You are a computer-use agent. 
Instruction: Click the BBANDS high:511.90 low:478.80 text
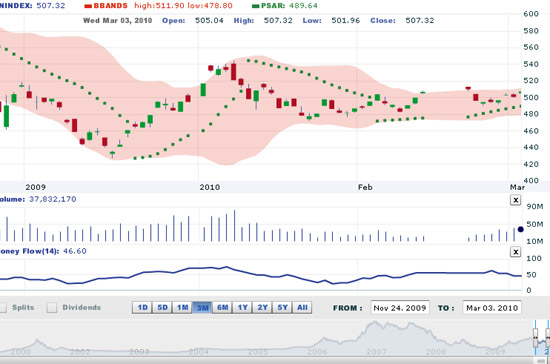[163, 6]
